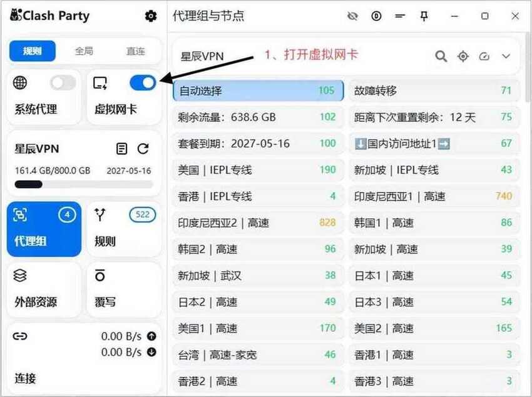The width and height of the screenshot is (532, 397).
Task: Click the two-line layout icon in title bar
Action: click(x=400, y=16)
